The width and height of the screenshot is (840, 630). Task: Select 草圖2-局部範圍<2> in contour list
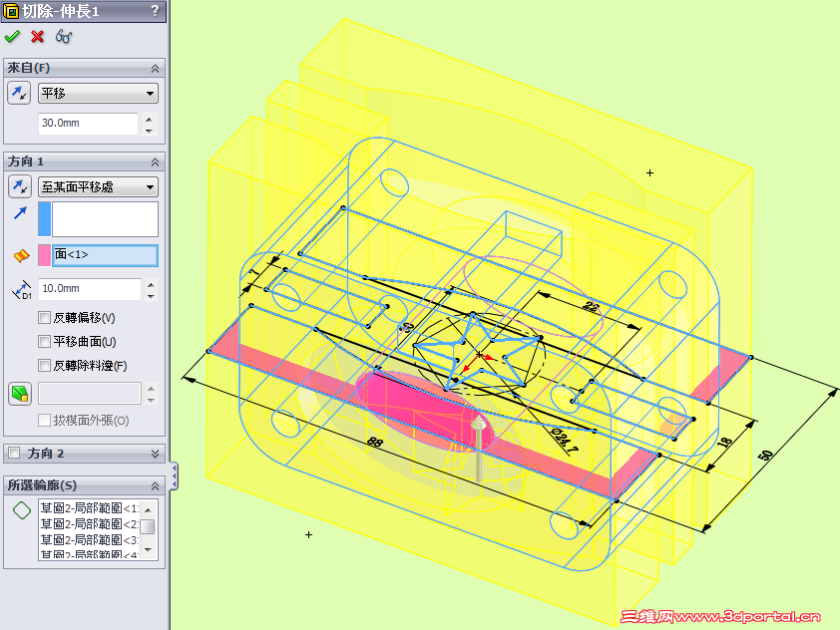click(x=89, y=523)
